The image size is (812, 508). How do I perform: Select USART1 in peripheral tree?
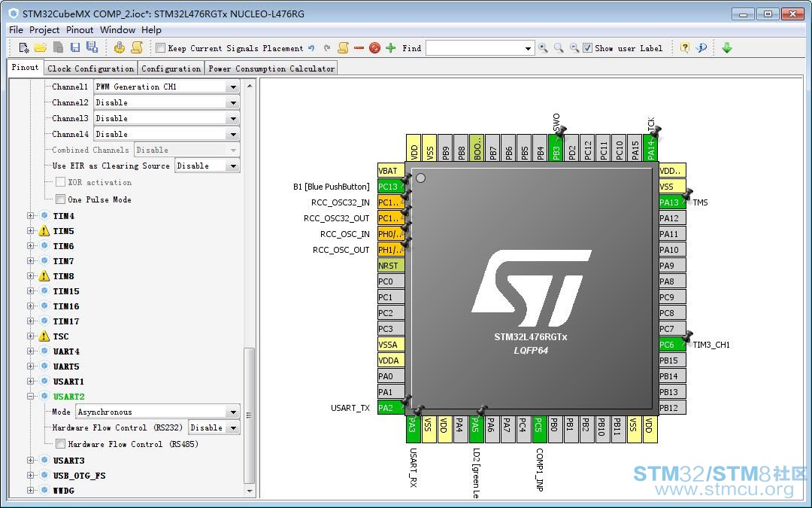click(x=68, y=382)
